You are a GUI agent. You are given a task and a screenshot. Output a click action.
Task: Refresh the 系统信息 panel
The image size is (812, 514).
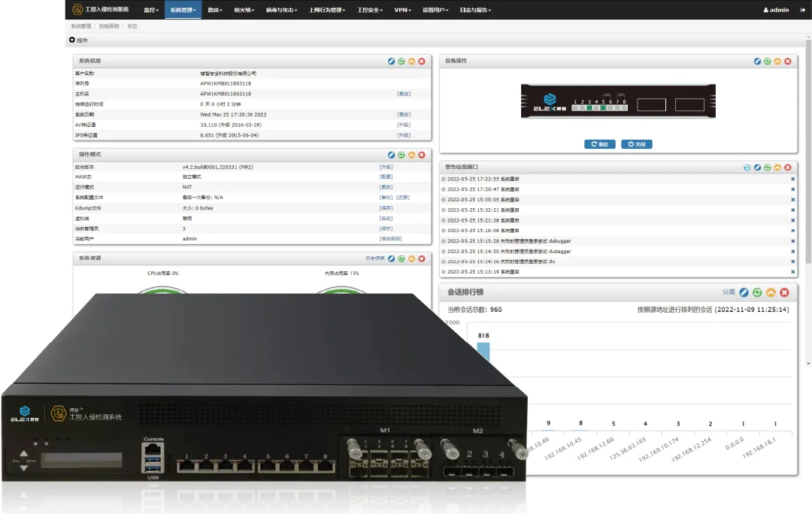pos(401,61)
